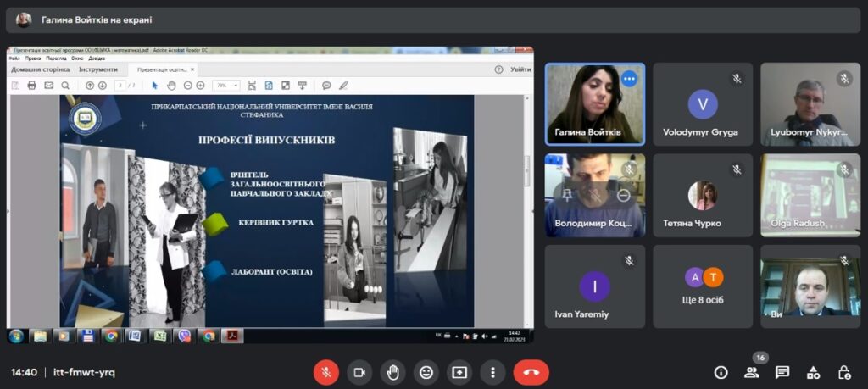
Task: Open the chat panel icon
Action: [x=782, y=372]
